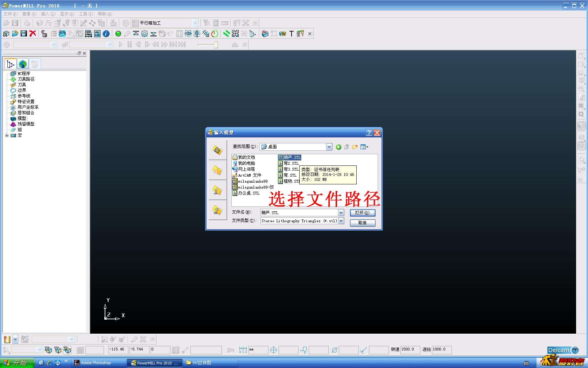Open the 文件类型 file type dropdown arrow

pyautogui.click(x=341, y=221)
